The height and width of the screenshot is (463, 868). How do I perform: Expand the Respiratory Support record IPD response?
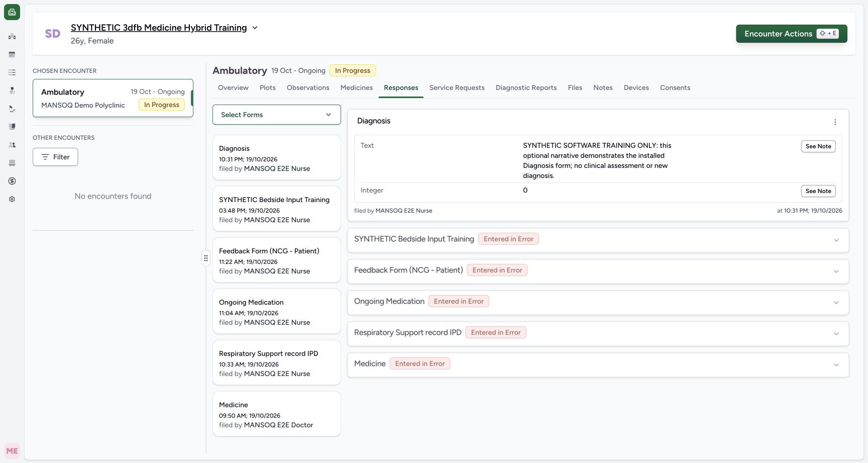pyautogui.click(x=598, y=333)
